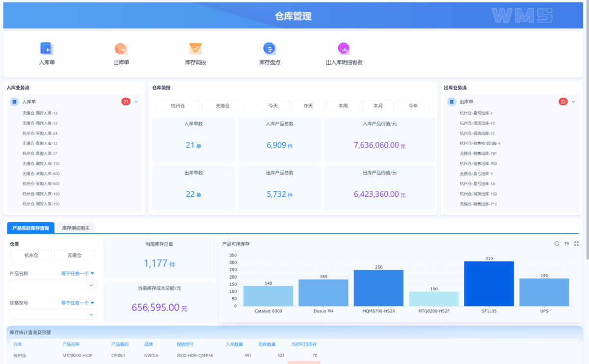The width and height of the screenshot is (589, 364).
Task: Select 今天 time range in 仓库简报
Action: click(x=273, y=105)
